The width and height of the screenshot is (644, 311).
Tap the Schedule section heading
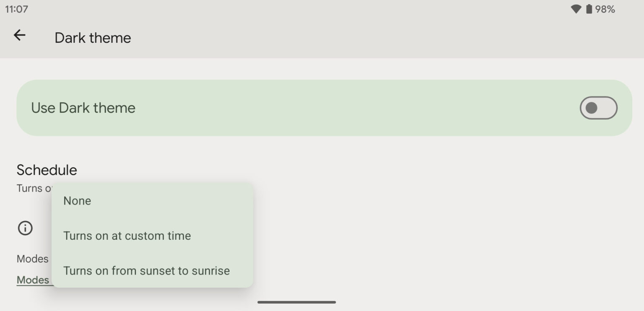click(x=47, y=170)
